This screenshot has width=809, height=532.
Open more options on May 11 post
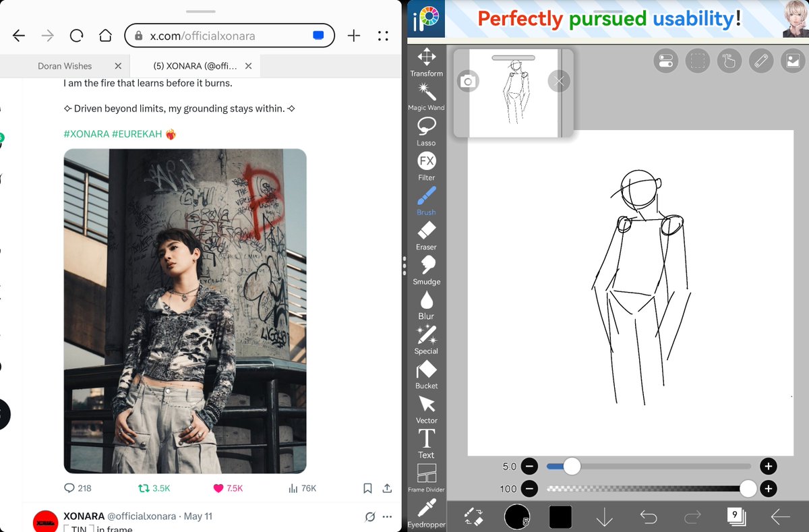click(387, 517)
